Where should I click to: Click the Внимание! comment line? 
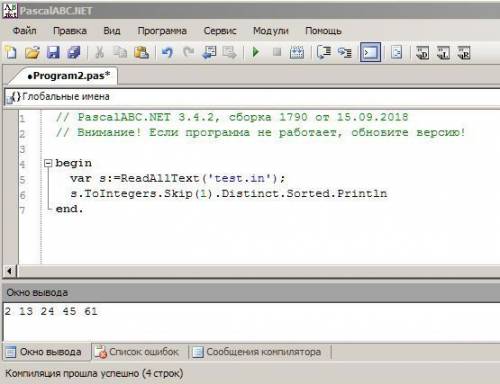point(261,132)
